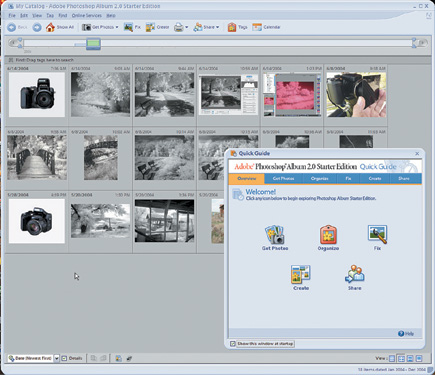Select the wooden bridge photo thumbnail
The width and height of the screenshot is (435, 375).
[37, 157]
